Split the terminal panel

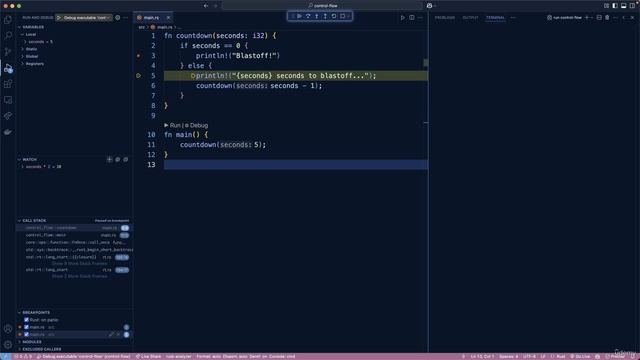click(x=599, y=18)
